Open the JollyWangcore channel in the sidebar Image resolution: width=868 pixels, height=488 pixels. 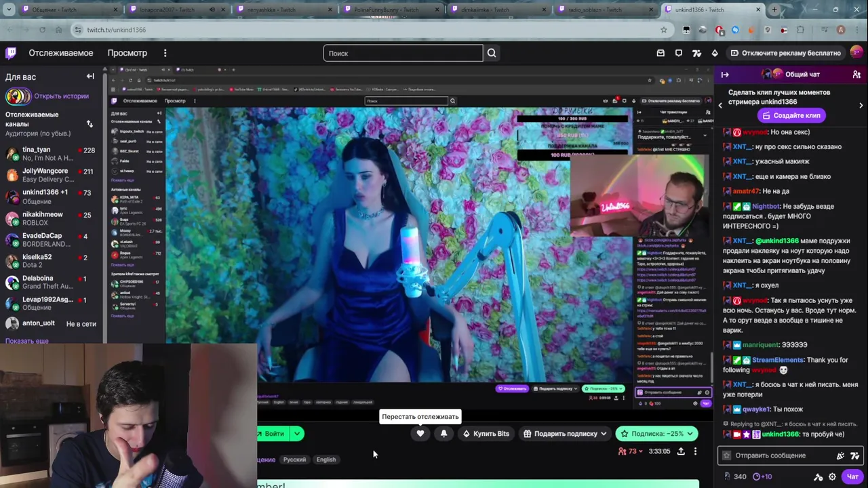coord(51,176)
